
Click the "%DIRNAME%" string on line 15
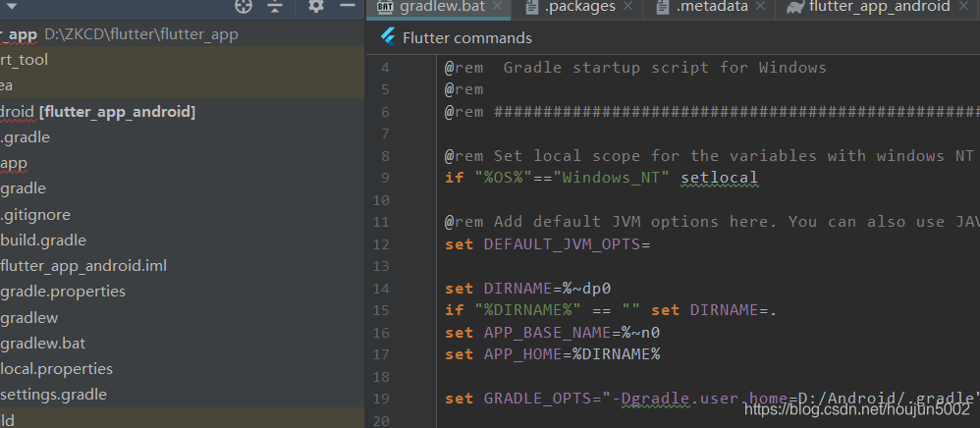coord(527,310)
